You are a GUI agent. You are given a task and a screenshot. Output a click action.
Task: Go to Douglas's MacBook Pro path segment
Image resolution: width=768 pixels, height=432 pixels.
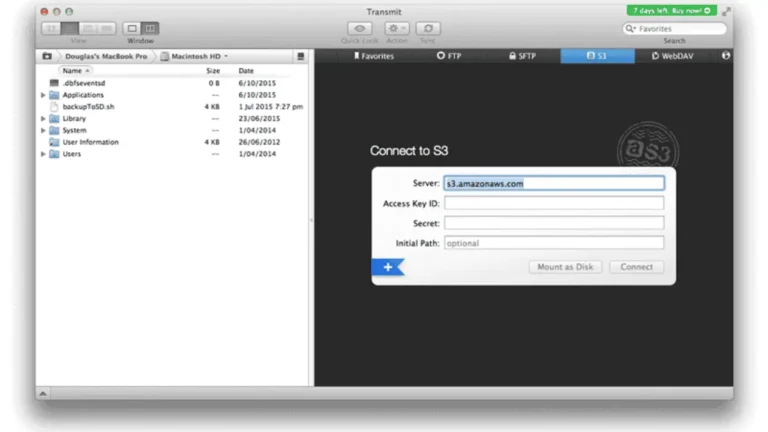pyautogui.click(x=106, y=56)
